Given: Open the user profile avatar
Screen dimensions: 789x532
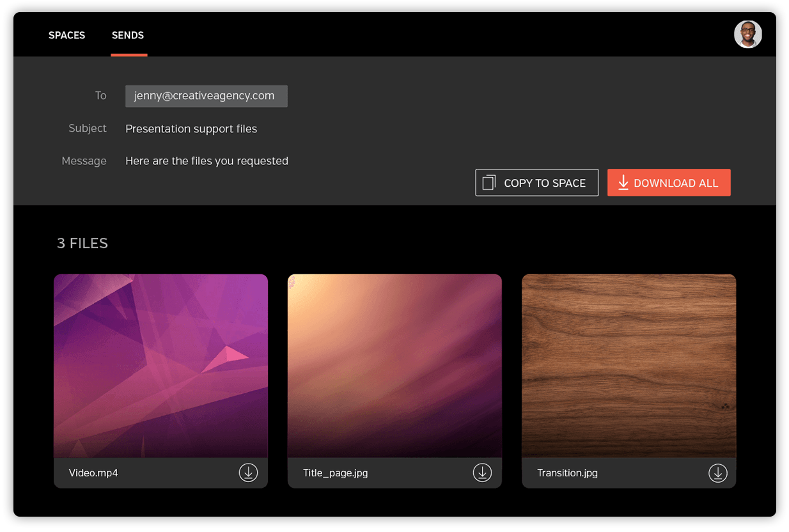Looking at the screenshot, I should (x=747, y=34).
